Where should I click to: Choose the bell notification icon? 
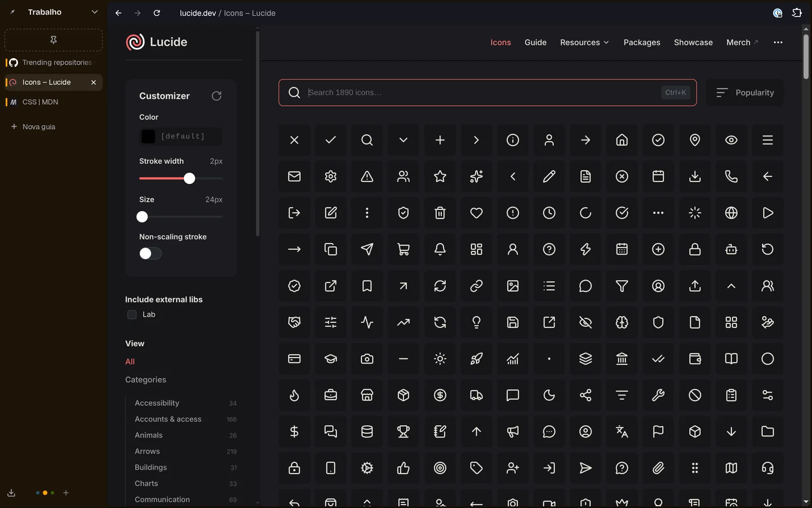pos(440,249)
